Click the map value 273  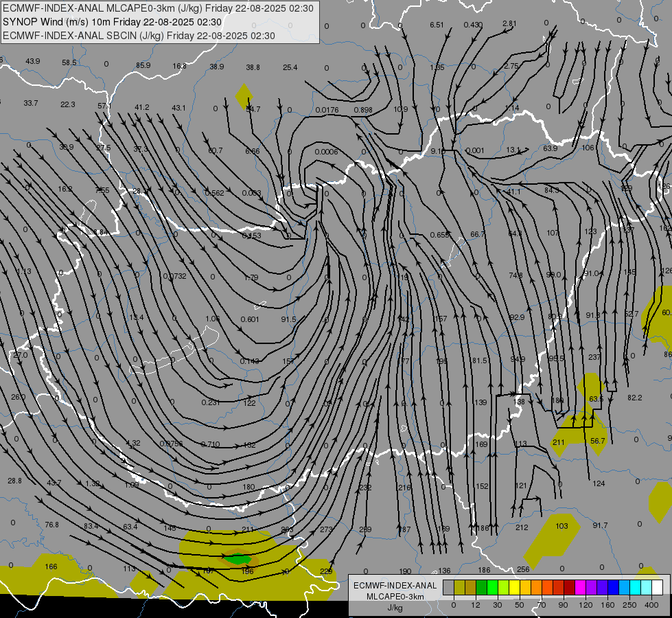pos(326,529)
